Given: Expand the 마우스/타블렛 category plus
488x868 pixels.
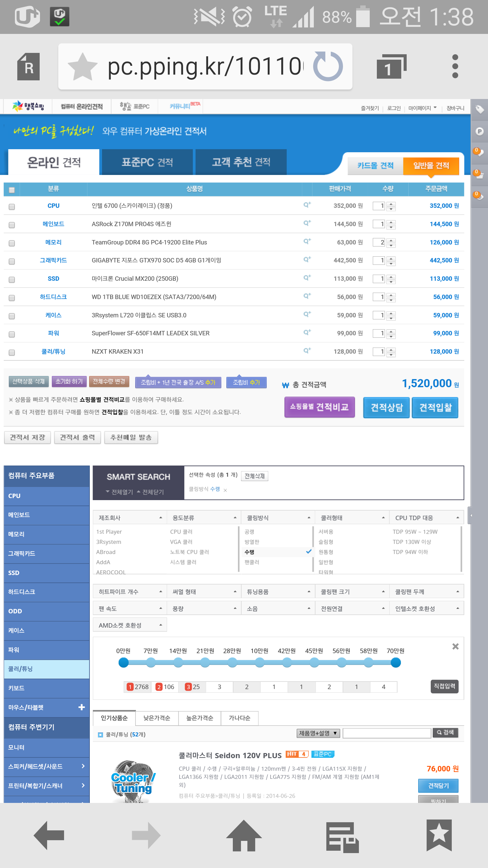Looking at the screenshot, I should tap(81, 707).
